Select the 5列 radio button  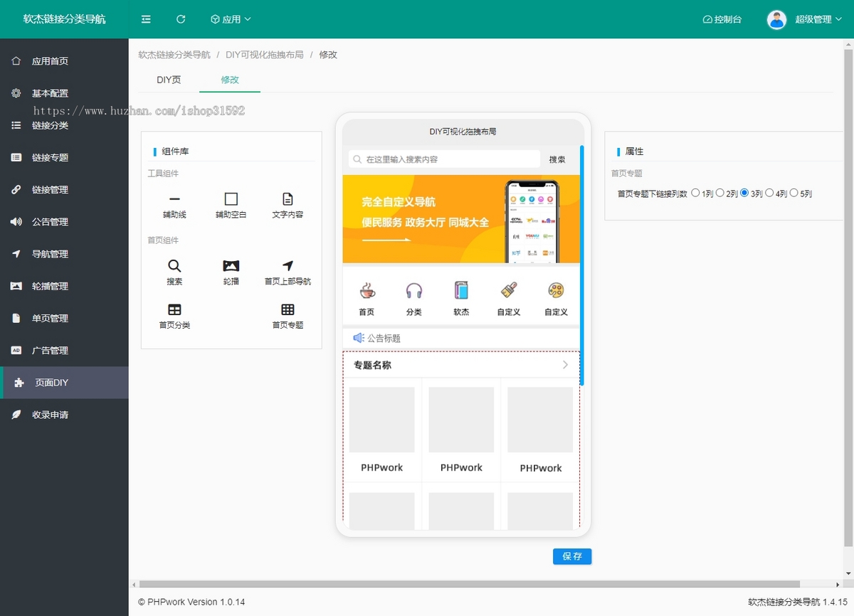click(x=794, y=193)
